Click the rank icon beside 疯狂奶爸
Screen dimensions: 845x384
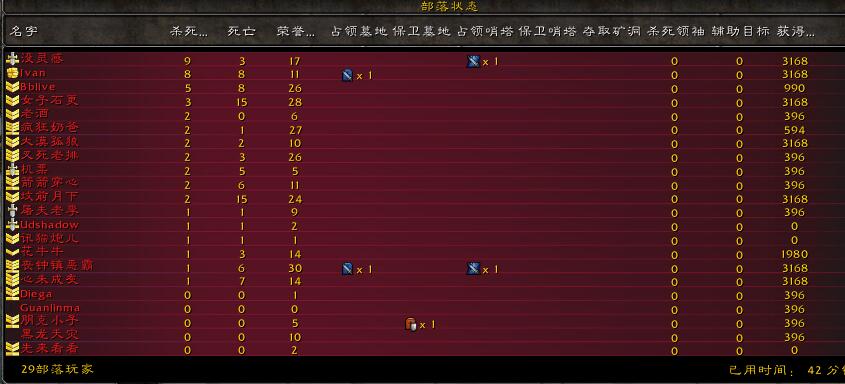pyautogui.click(x=12, y=128)
